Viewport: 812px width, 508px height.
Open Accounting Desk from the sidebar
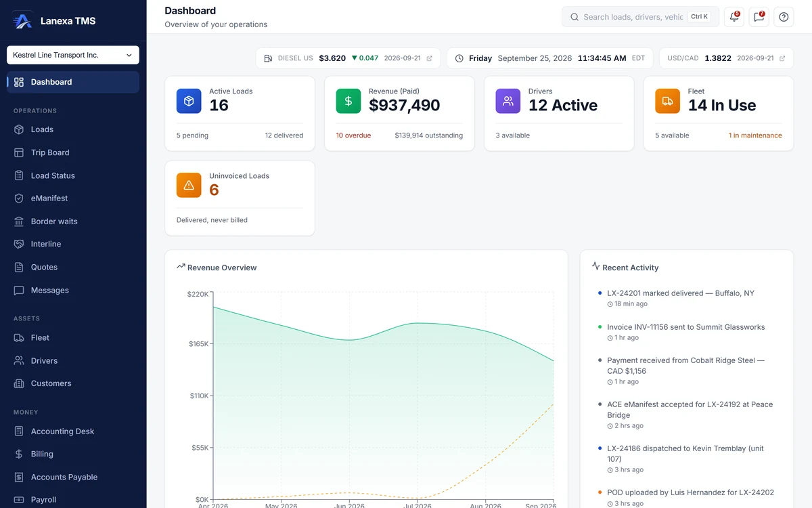click(73, 431)
